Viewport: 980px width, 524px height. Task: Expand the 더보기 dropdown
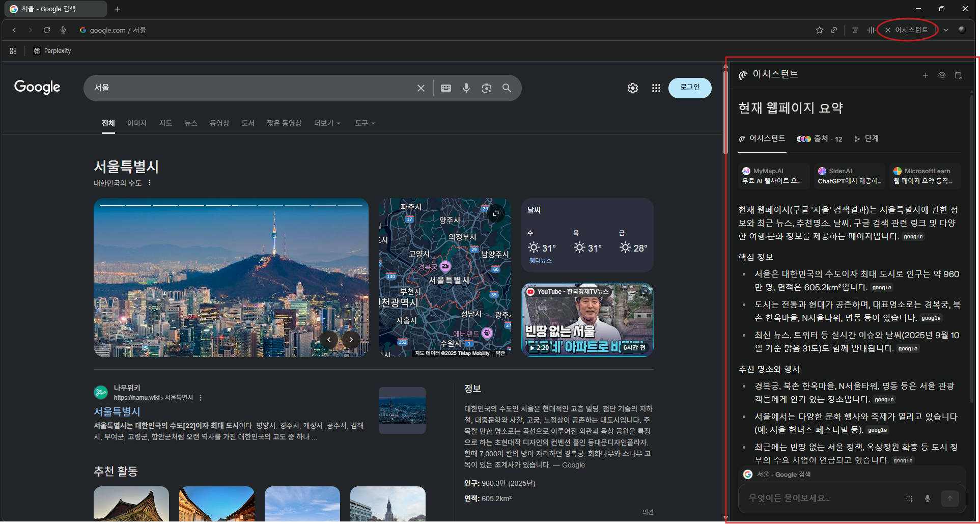[x=327, y=123]
